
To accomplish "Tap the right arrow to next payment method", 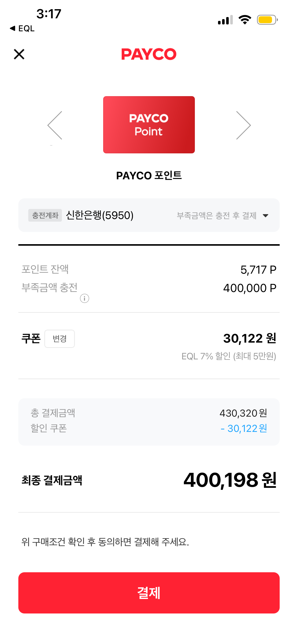I will point(243,125).
